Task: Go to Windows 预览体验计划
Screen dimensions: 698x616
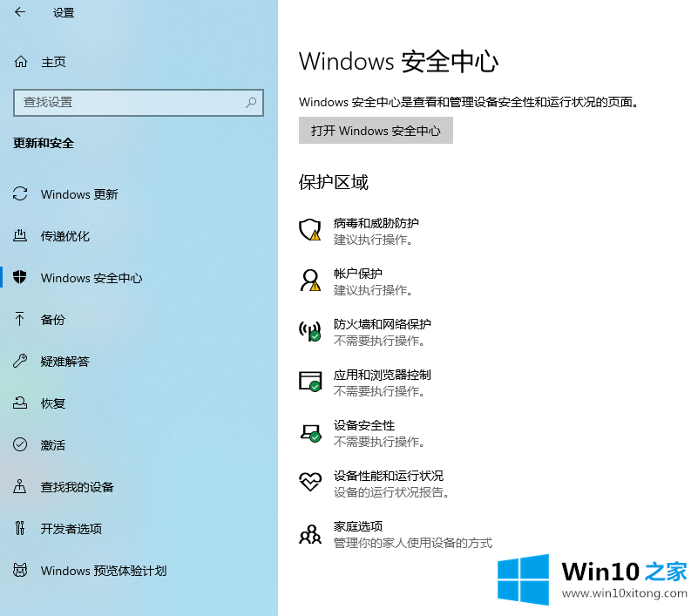Action: click(104, 571)
